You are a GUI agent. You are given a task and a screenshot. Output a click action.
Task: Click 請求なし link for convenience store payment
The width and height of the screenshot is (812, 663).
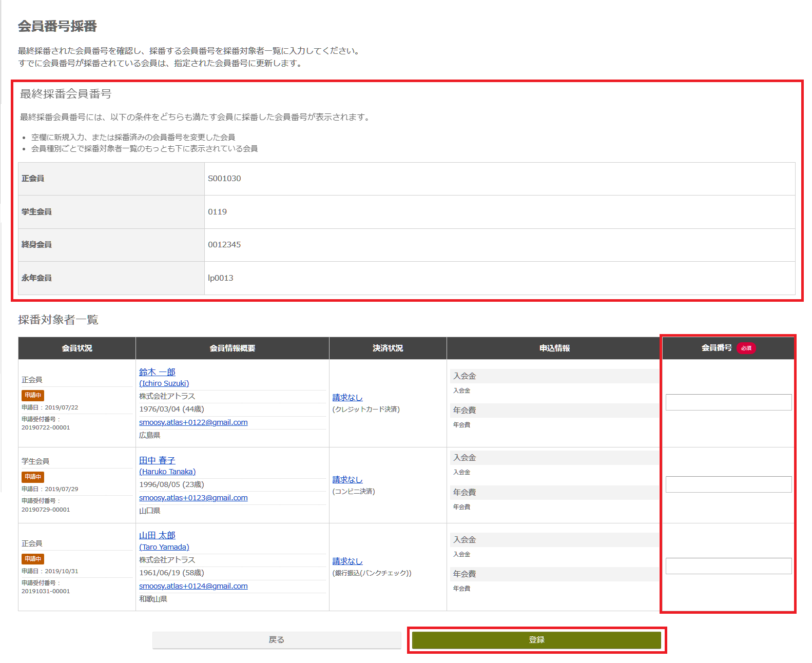(x=347, y=479)
